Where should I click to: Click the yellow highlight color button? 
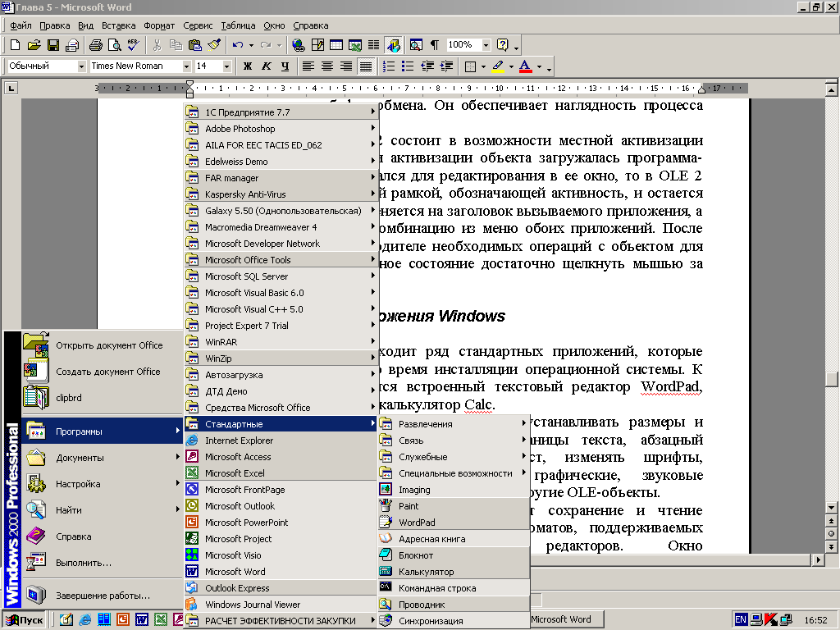(498, 66)
